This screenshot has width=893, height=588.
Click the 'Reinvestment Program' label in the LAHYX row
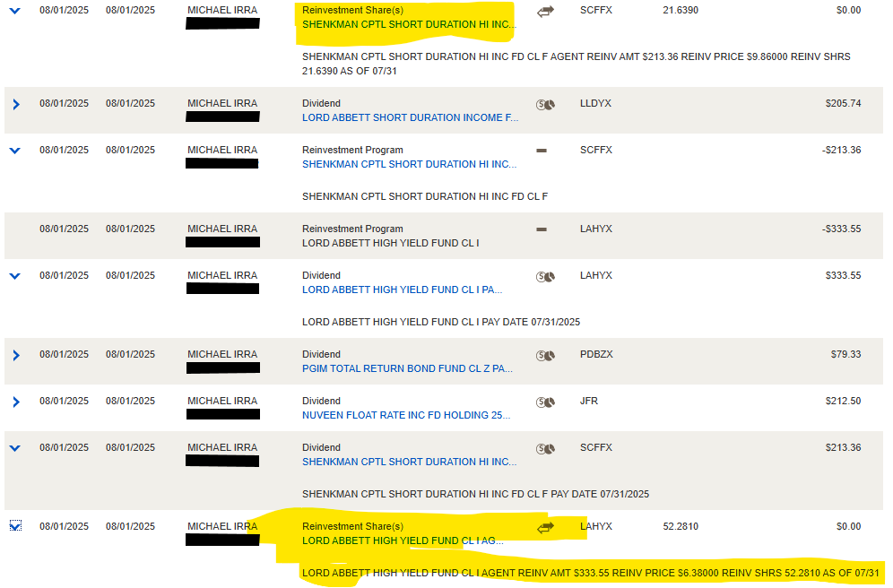pos(352,229)
